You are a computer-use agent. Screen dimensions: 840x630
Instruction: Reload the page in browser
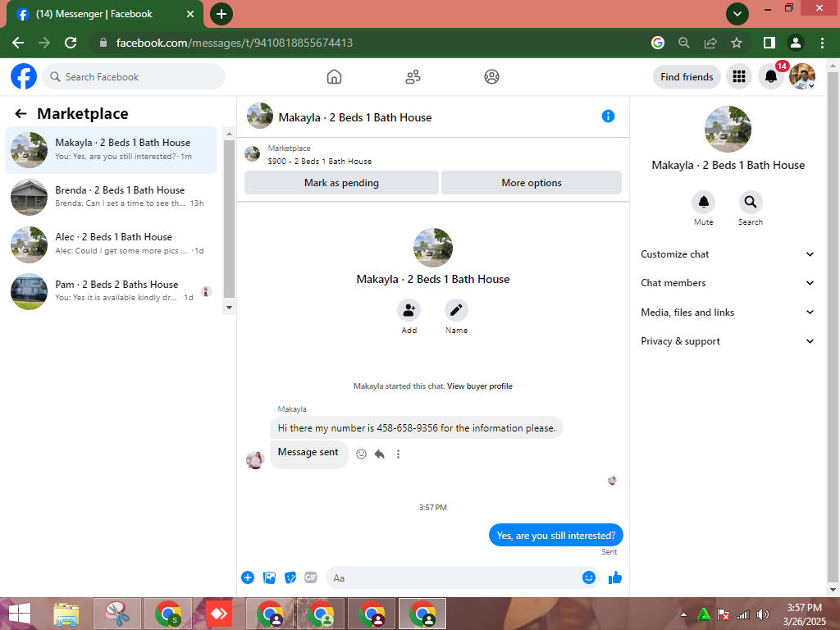(71, 43)
